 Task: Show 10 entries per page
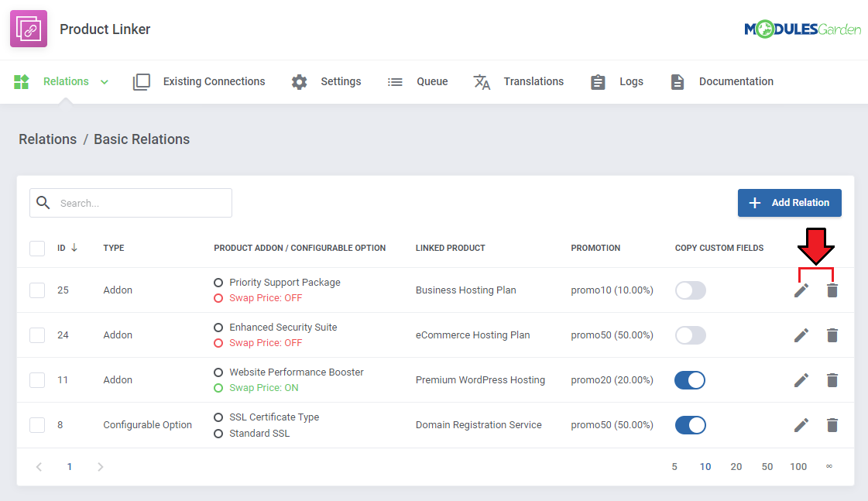pos(705,467)
